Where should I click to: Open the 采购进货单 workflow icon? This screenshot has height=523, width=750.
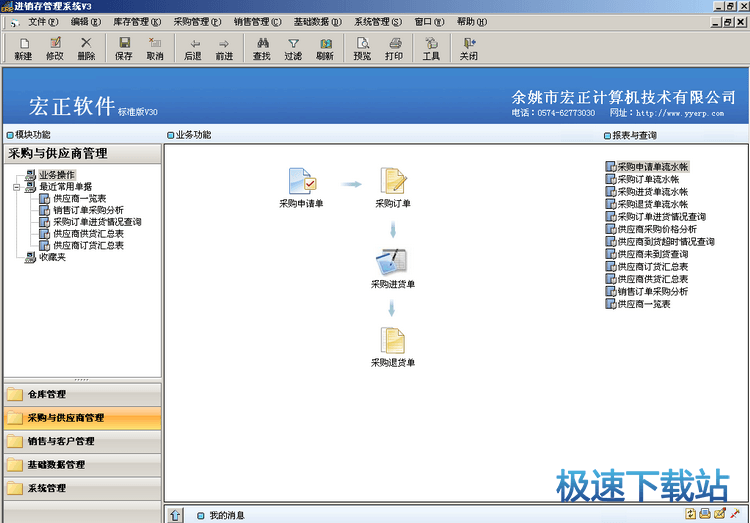pyautogui.click(x=392, y=262)
